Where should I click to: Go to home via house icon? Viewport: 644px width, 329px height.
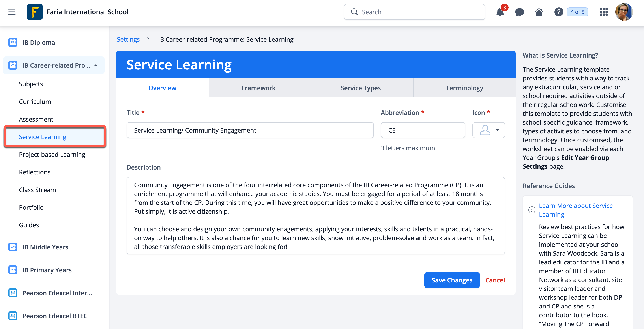539,12
